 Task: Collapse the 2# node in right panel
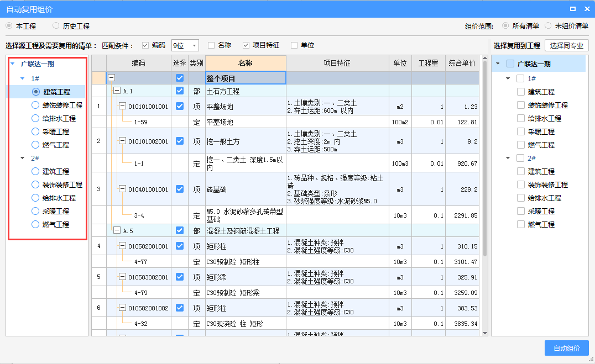point(508,159)
